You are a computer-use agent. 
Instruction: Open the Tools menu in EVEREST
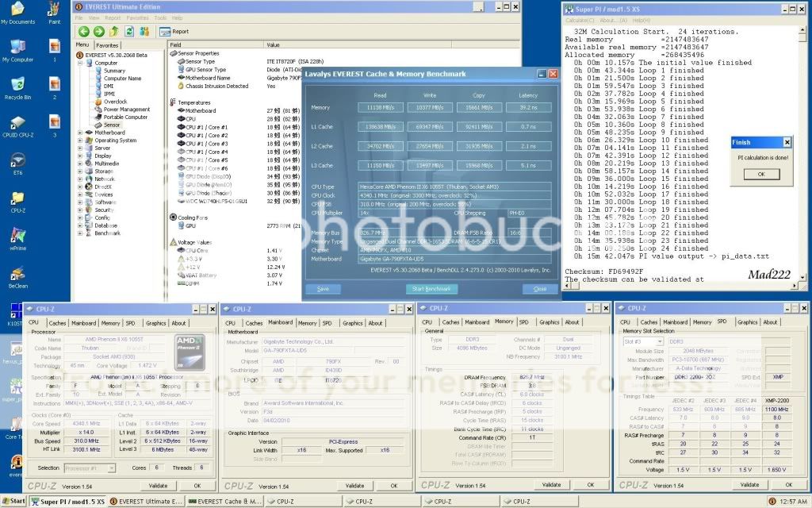[x=160, y=18]
